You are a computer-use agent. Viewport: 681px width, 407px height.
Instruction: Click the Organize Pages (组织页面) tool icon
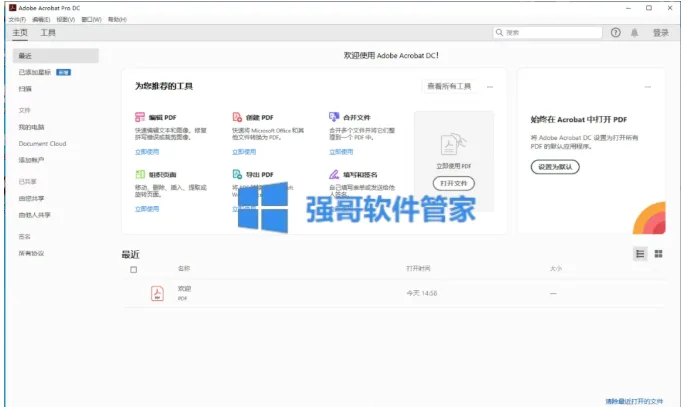(x=140, y=174)
